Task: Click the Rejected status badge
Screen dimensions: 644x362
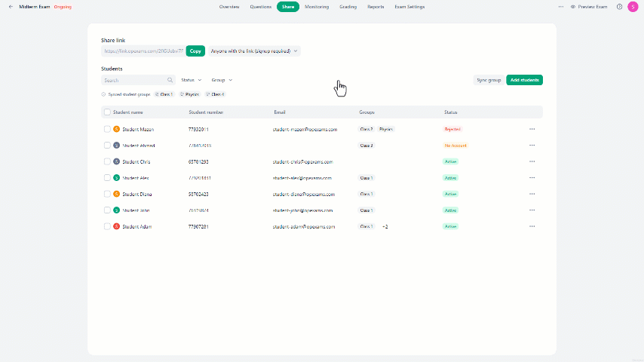Action: pos(452,129)
